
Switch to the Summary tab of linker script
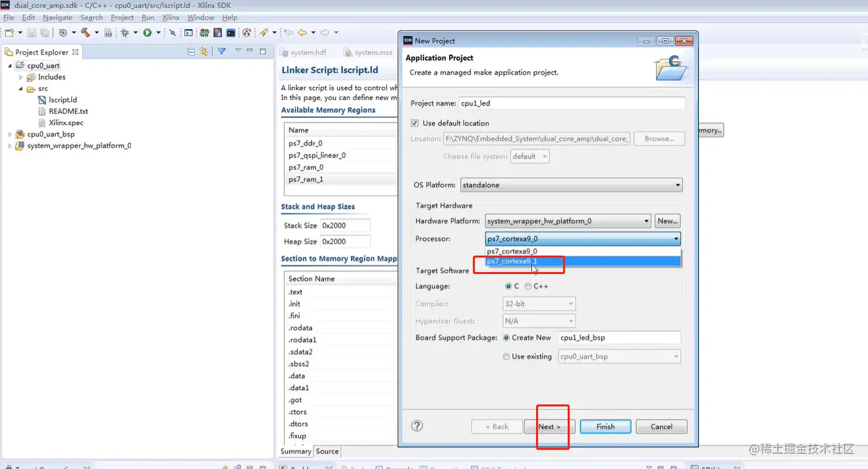click(296, 451)
